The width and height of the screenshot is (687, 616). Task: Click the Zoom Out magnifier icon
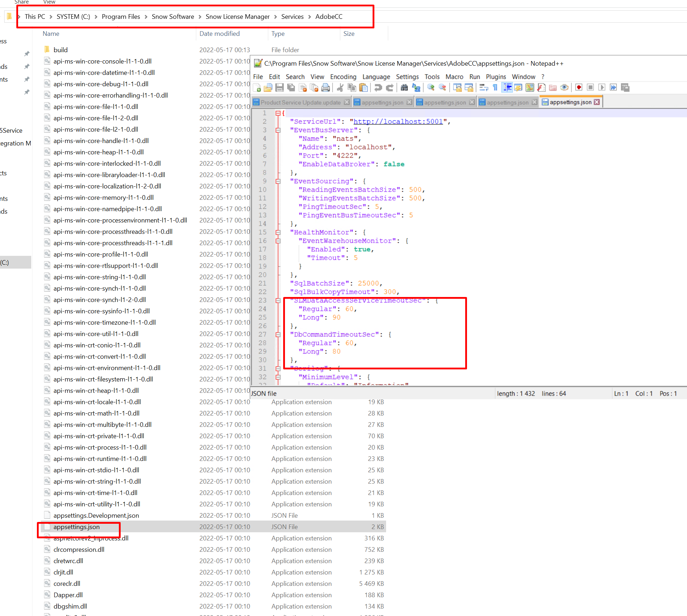[x=442, y=88]
